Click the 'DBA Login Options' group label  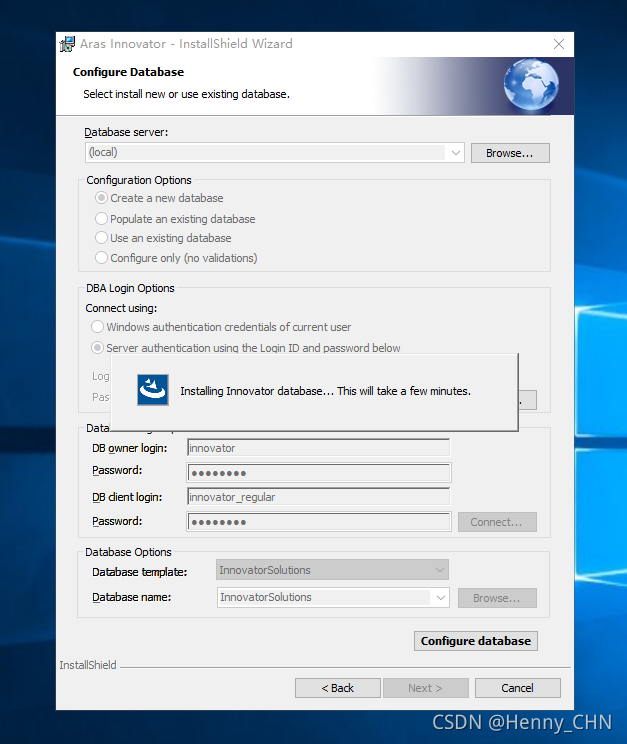130,288
